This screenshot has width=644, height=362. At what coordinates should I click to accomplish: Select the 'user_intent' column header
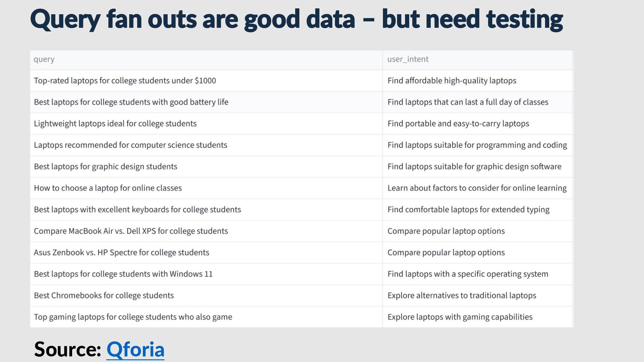click(x=477, y=60)
